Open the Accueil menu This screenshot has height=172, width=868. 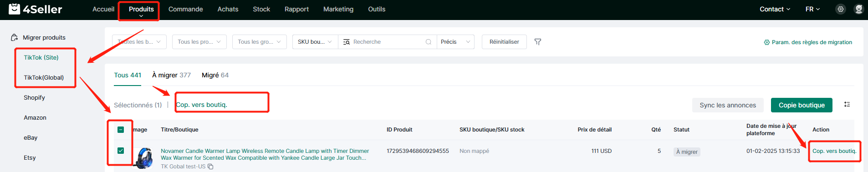point(103,9)
